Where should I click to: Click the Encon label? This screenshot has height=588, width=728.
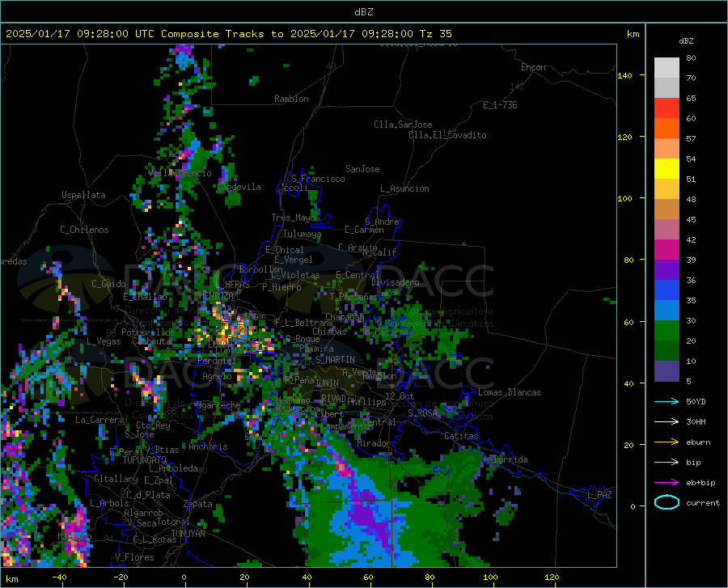pyautogui.click(x=533, y=67)
